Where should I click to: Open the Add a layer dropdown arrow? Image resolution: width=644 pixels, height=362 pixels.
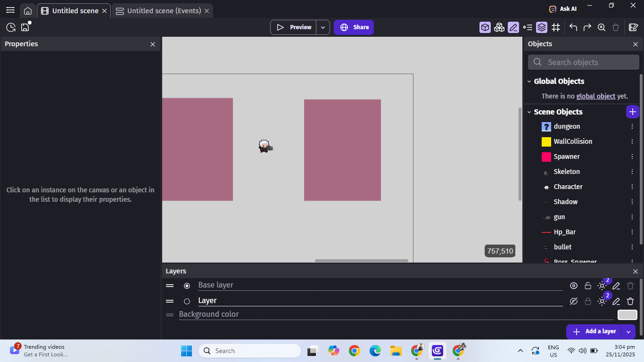tap(628, 331)
